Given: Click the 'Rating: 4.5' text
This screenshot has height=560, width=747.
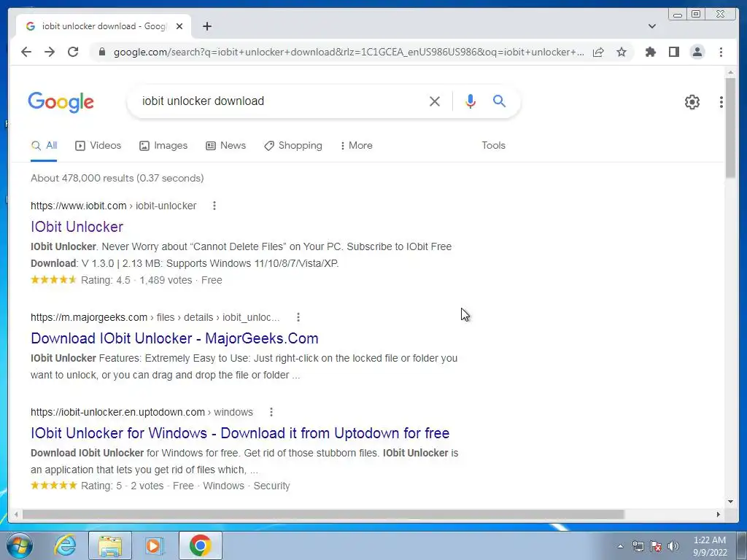Looking at the screenshot, I should [x=105, y=280].
